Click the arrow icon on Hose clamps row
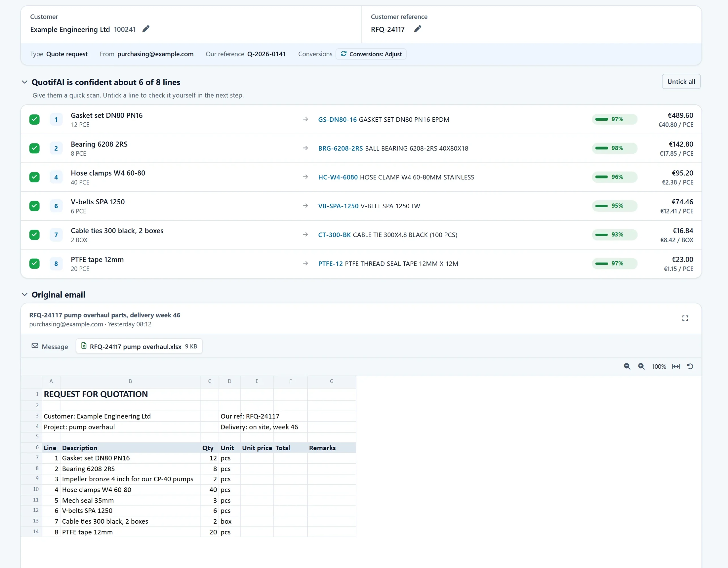Viewport: 728px width, 568px height. coord(305,177)
